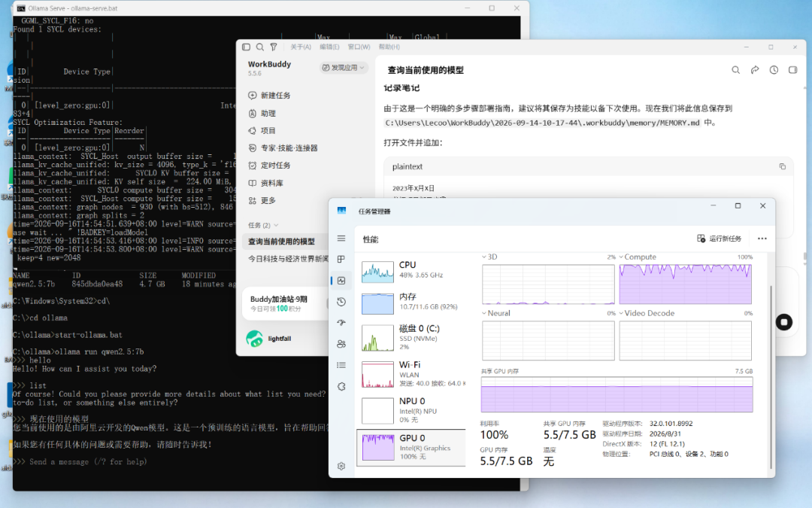Open Users page icon in Task Manager
Image resolution: width=812 pixels, height=508 pixels.
click(x=341, y=344)
